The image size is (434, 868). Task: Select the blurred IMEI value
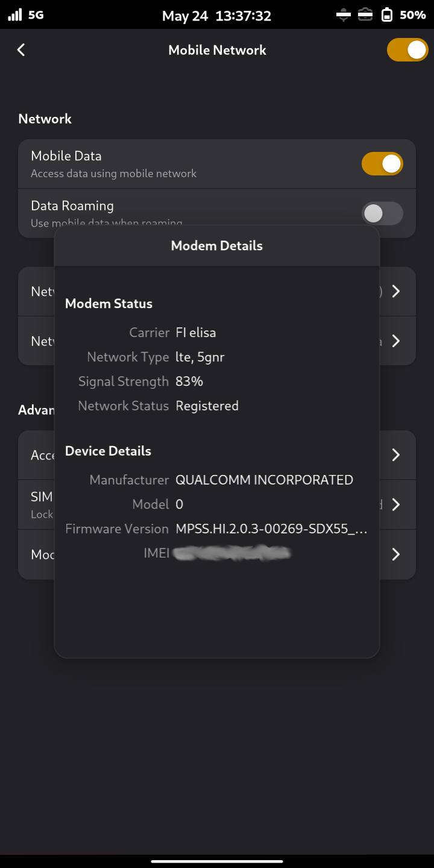point(233,553)
